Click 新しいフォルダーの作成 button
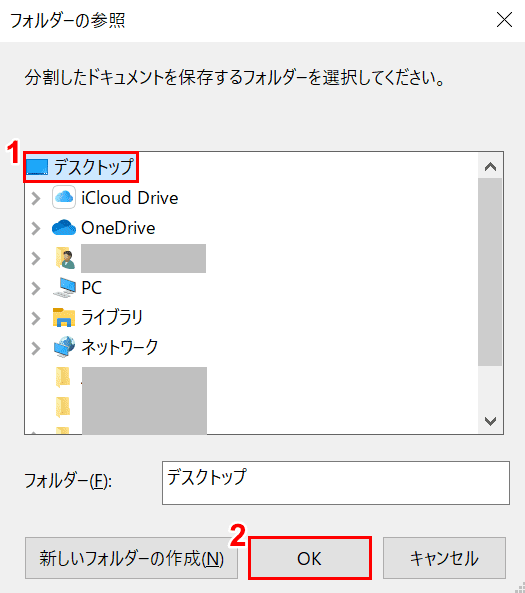The height and width of the screenshot is (593, 525). 131,558
